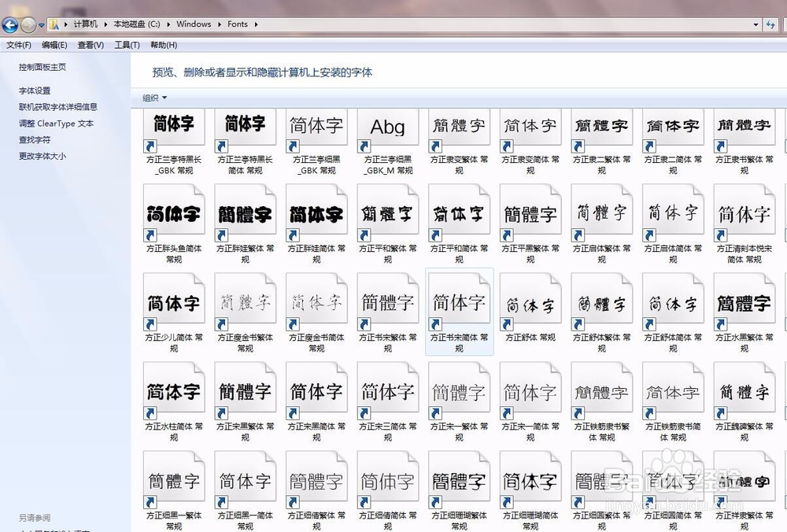Viewport: 787px width, 532px height.
Task: Open the 组织 dropdown menu
Action: point(154,98)
